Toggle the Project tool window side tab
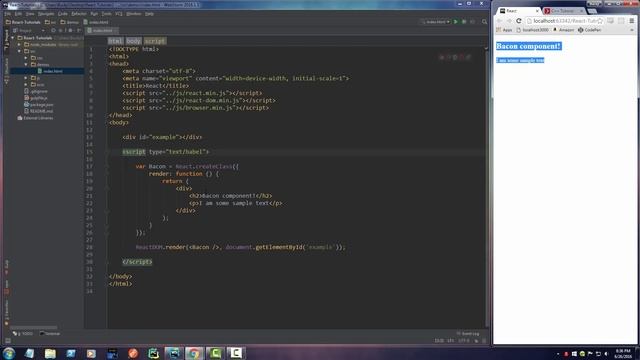The image size is (640, 360). 6,40
